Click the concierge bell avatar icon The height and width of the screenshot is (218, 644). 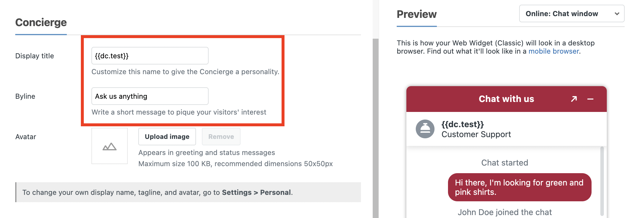pos(425,129)
